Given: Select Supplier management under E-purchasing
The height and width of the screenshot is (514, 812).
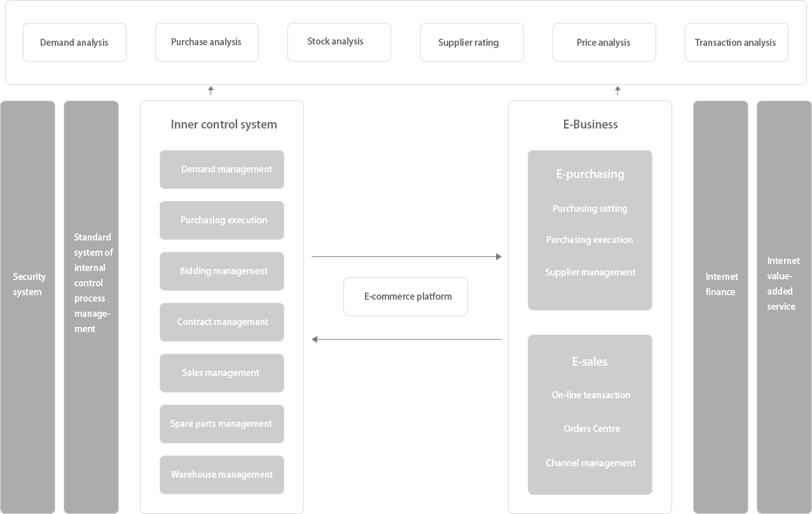Looking at the screenshot, I should coord(590,272).
